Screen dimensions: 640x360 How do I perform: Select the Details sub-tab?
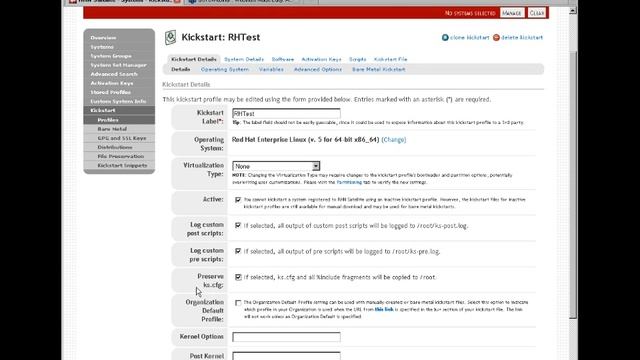click(180, 69)
